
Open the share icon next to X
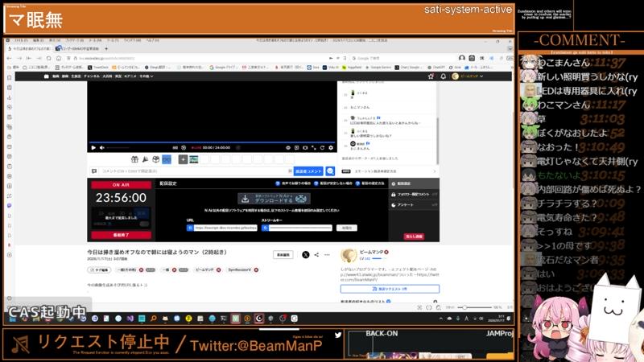point(316,255)
